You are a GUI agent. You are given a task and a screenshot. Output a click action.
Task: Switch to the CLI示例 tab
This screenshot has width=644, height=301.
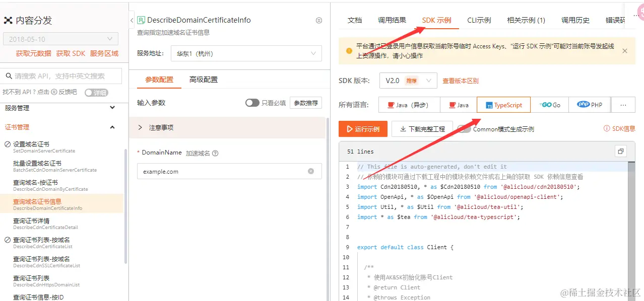tap(479, 20)
